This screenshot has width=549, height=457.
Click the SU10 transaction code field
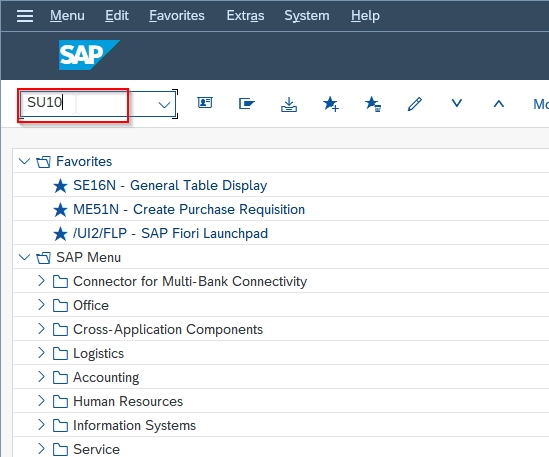[x=98, y=103]
